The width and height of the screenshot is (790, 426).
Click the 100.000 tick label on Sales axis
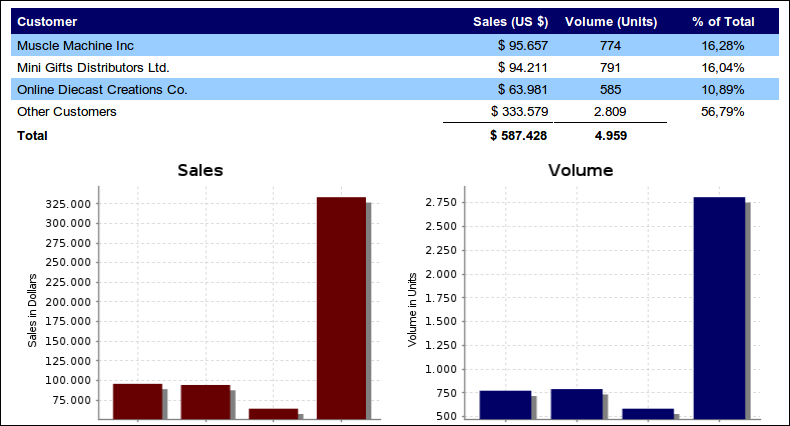coord(68,381)
